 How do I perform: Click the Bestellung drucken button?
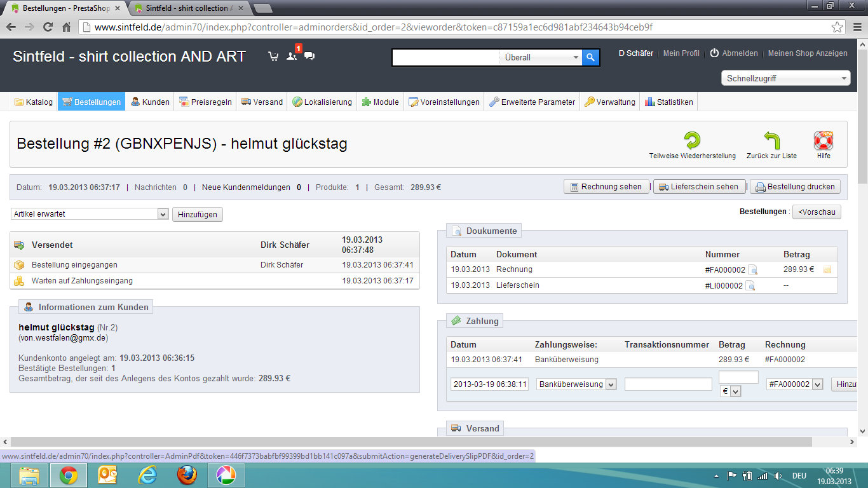pos(796,187)
